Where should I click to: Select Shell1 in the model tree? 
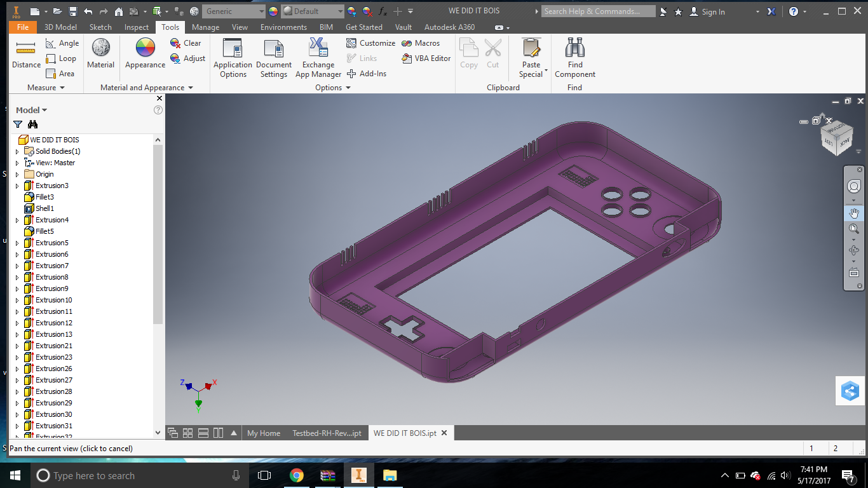44,208
